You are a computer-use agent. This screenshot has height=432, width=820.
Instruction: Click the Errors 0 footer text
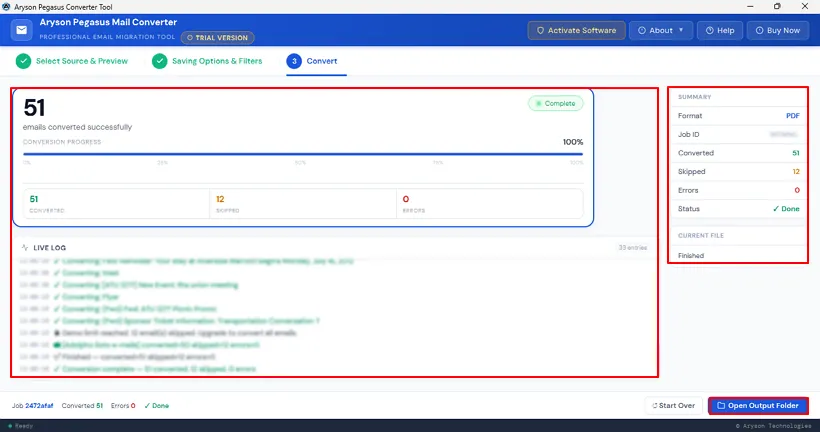123,406
